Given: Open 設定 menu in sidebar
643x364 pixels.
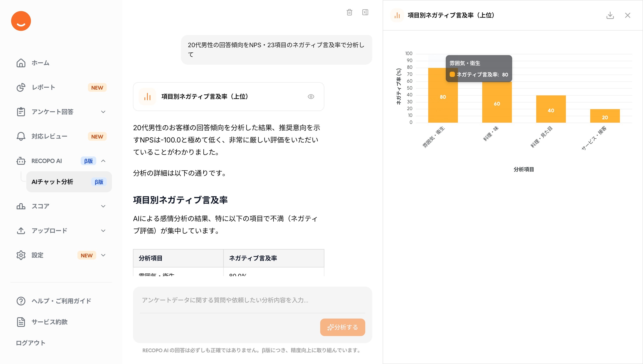Looking at the screenshot, I should (x=38, y=255).
